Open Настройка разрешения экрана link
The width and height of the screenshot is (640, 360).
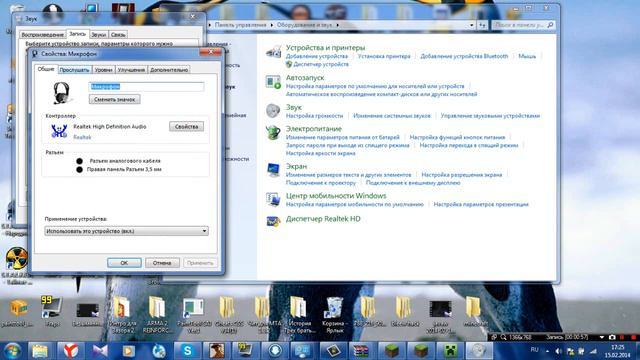coord(462,175)
